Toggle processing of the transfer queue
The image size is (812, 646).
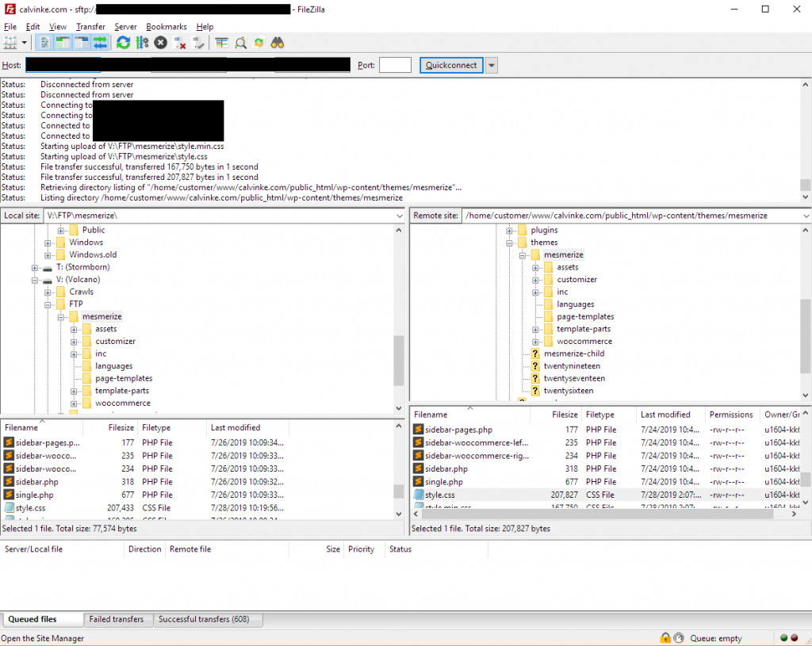[142, 43]
